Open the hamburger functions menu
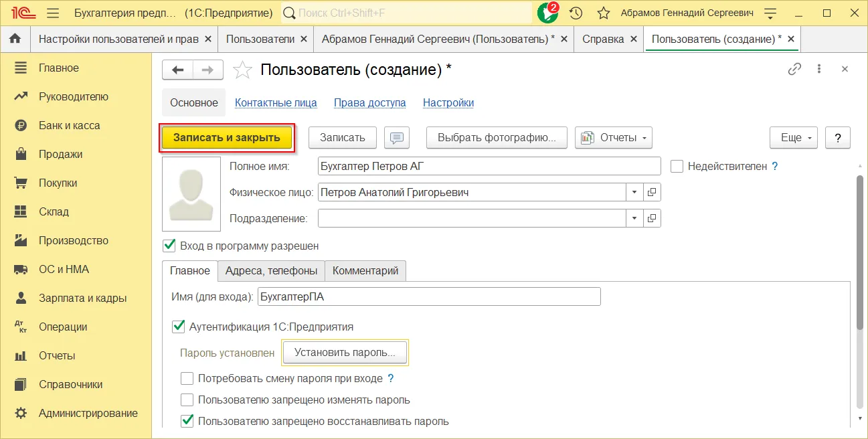The height and width of the screenshot is (439, 868). (54, 13)
